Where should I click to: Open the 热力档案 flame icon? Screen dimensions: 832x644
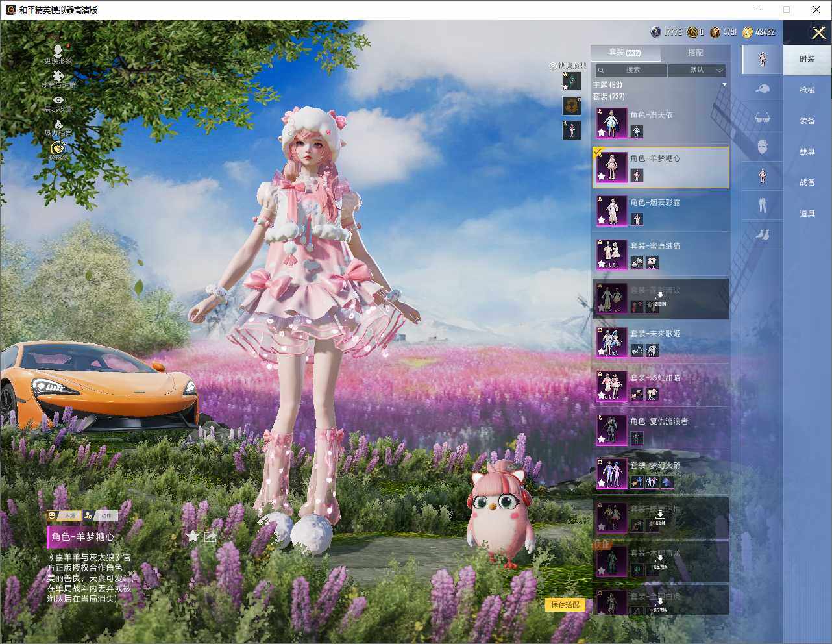(58, 125)
